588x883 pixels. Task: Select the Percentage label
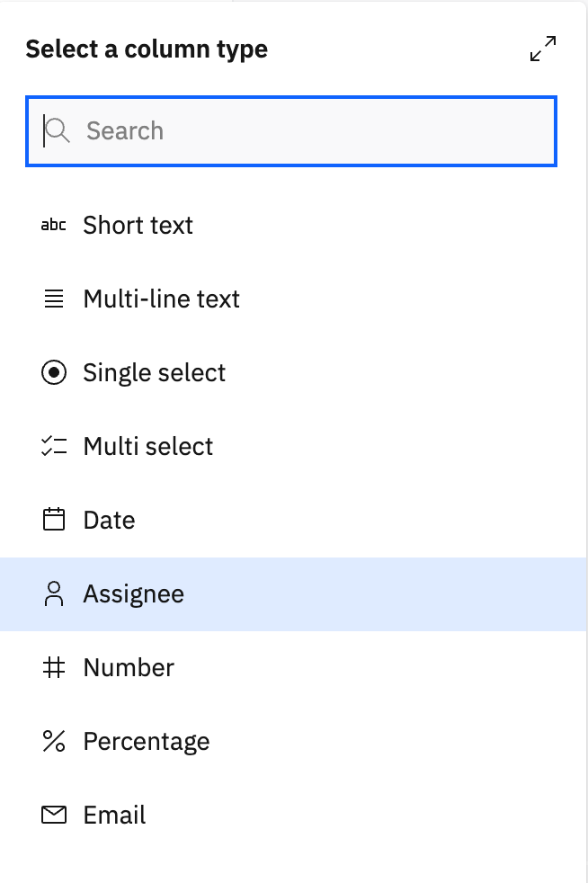[146, 742]
